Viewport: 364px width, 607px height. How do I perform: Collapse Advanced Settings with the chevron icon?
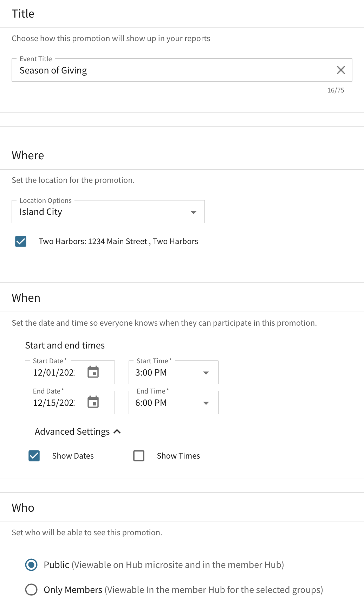point(117,432)
